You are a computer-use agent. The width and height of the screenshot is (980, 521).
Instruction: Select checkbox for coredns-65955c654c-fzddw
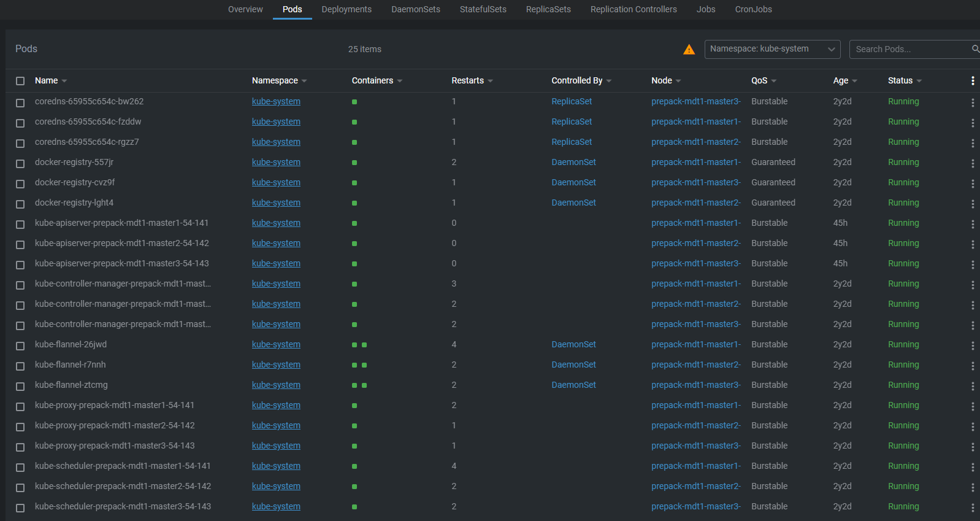coord(20,123)
